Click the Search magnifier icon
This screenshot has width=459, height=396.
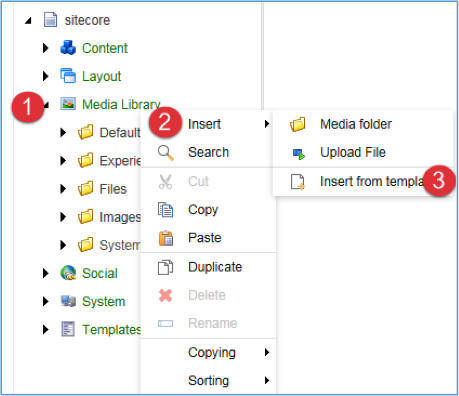[166, 153]
